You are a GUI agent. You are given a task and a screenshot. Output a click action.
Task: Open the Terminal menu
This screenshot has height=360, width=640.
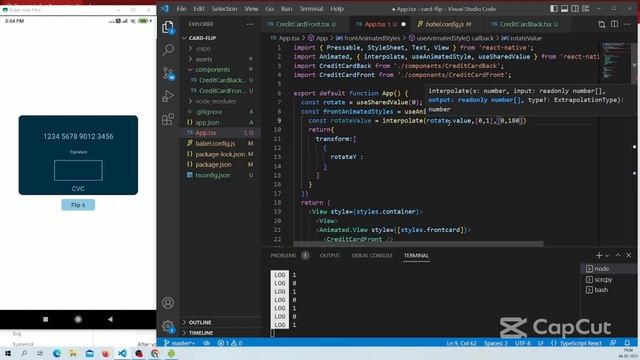click(311, 9)
